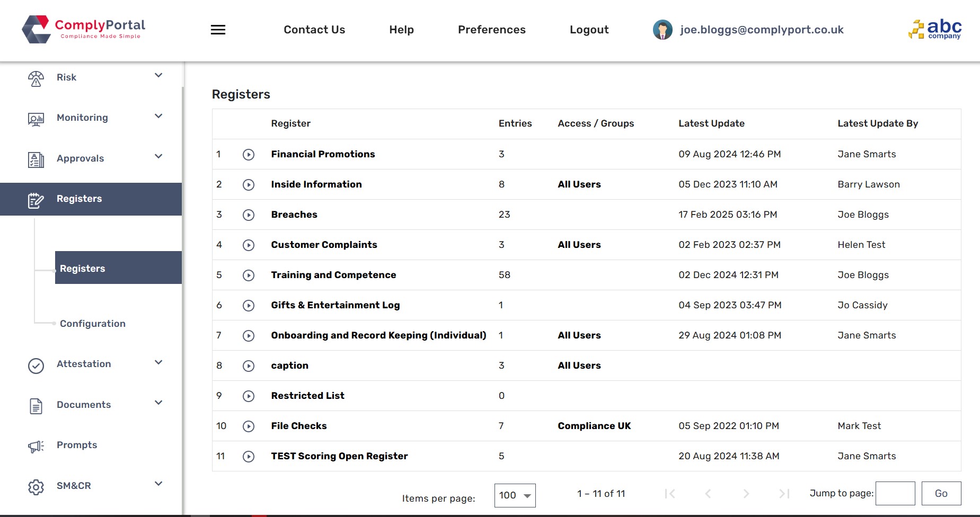
Task: Open Prompts megaphone icon in sidebar
Action: tap(36, 446)
